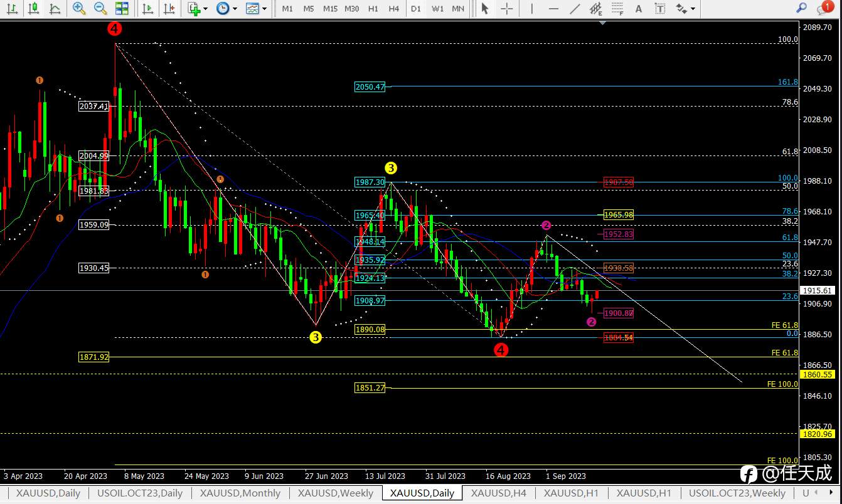Open the XAUUSD,Weekly chart tab
Image resolution: width=842 pixels, height=504 pixels.
point(336,493)
